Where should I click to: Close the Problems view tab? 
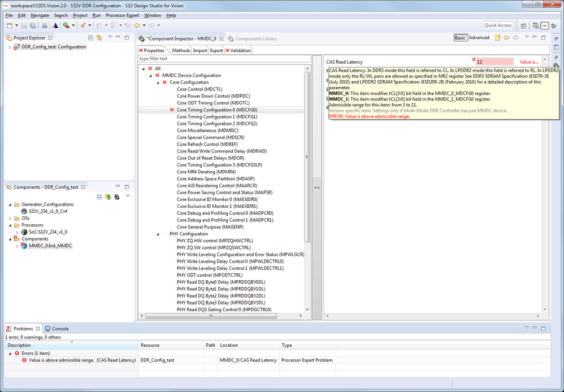click(38, 329)
